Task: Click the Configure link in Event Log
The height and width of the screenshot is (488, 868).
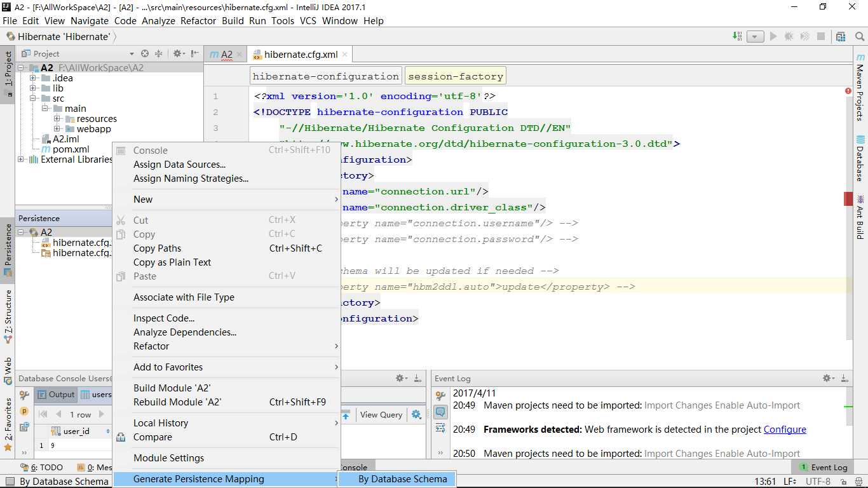Action: click(785, 430)
